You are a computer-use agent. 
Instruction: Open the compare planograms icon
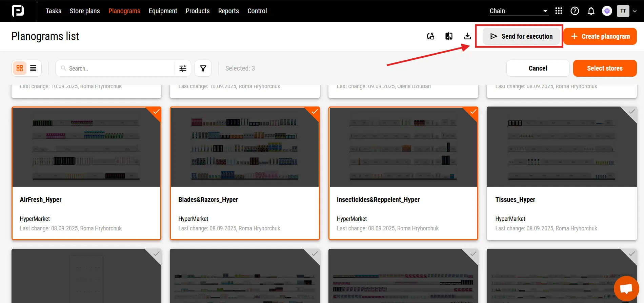449,36
